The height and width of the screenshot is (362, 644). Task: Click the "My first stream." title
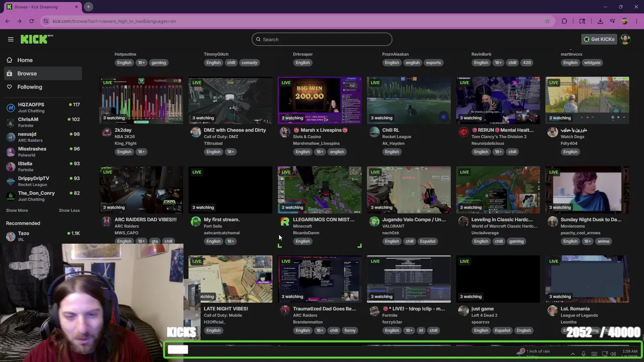coord(222,220)
